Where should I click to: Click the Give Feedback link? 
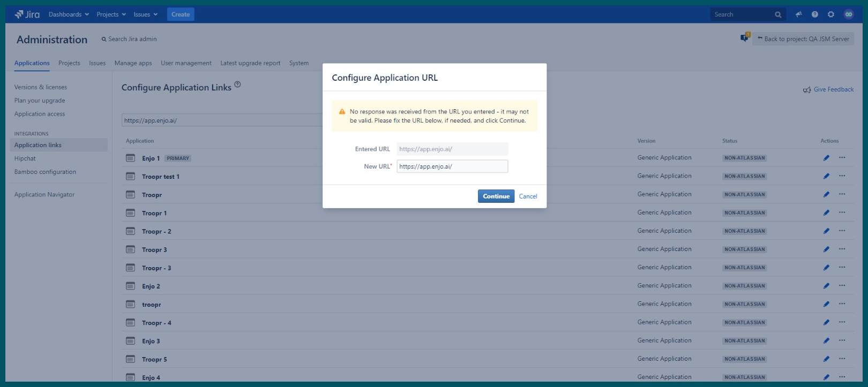(834, 89)
